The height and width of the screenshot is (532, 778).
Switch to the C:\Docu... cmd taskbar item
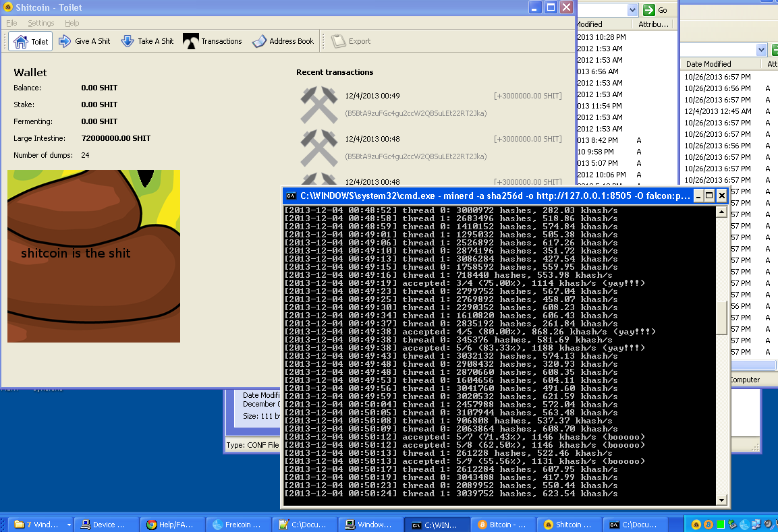(634, 525)
